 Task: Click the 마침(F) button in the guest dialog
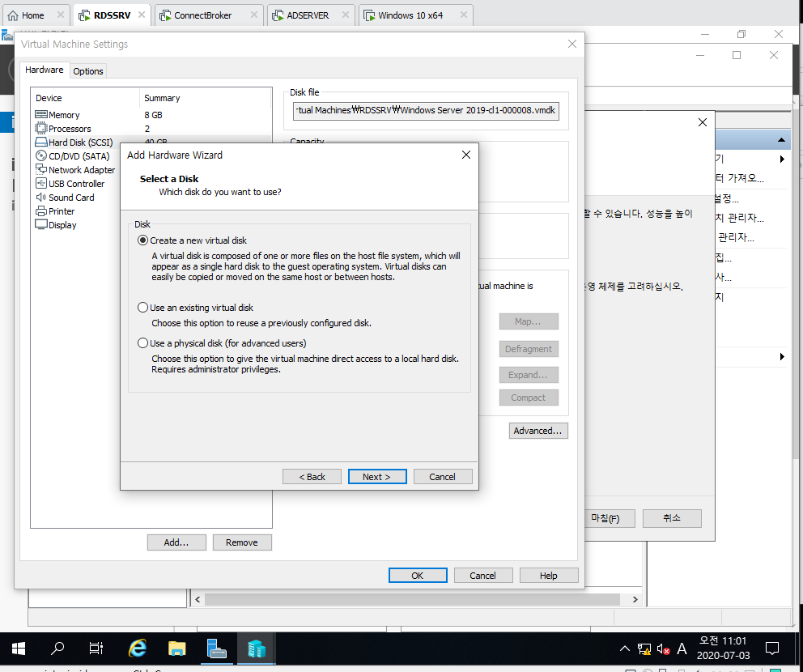[609, 518]
